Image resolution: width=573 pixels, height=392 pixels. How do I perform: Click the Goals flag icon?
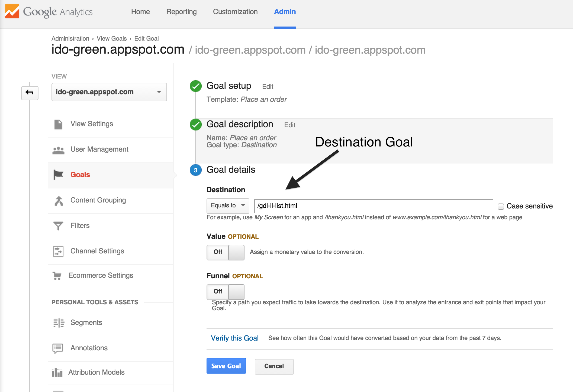pyautogui.click(x=58, y=175)
